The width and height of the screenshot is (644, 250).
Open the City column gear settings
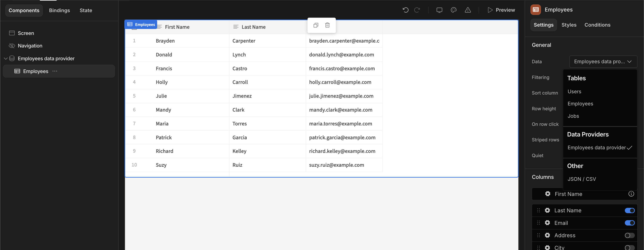pyautogui.click(x=547, y=247)
